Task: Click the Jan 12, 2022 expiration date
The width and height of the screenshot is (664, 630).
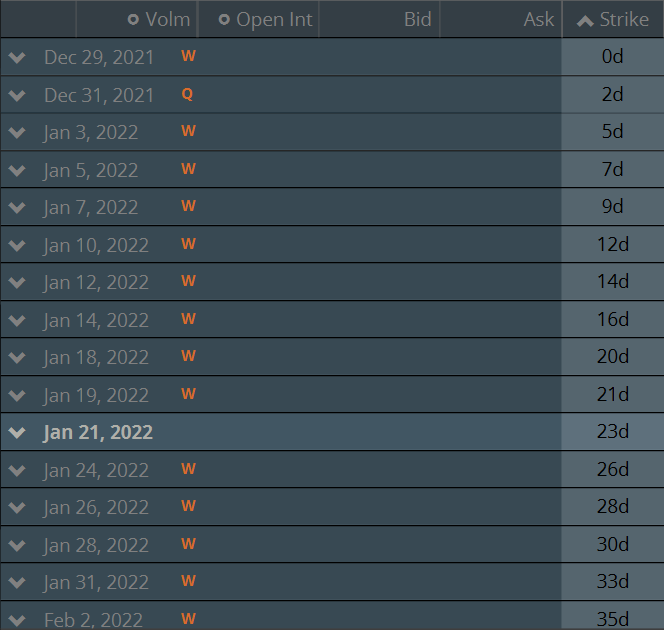Action: (x=96, y=283)
